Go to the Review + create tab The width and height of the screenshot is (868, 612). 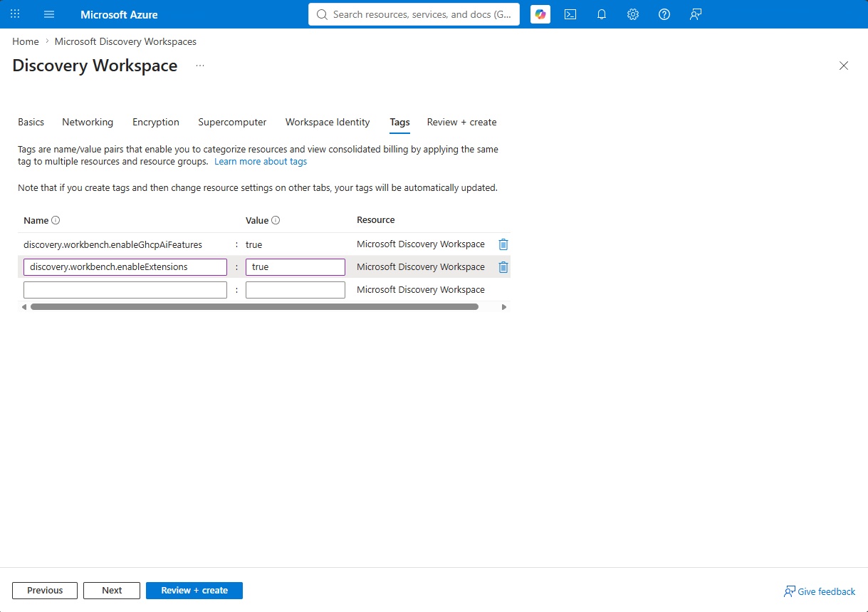(461, 122)
